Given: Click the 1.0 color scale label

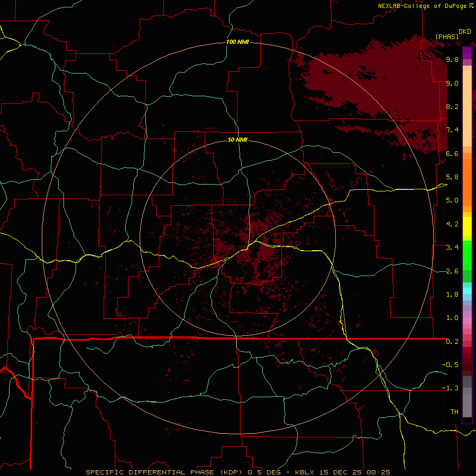Looking at the screenshot, I should pos(452,318).
